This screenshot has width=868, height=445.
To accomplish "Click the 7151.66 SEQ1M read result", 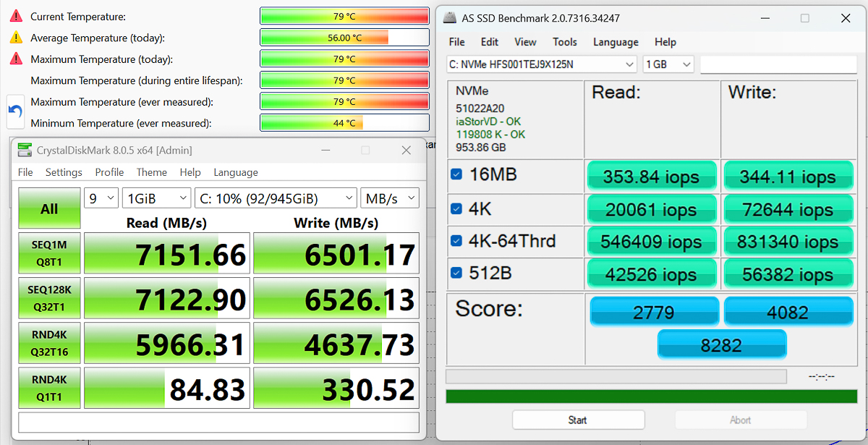I will tap(167, 254).
